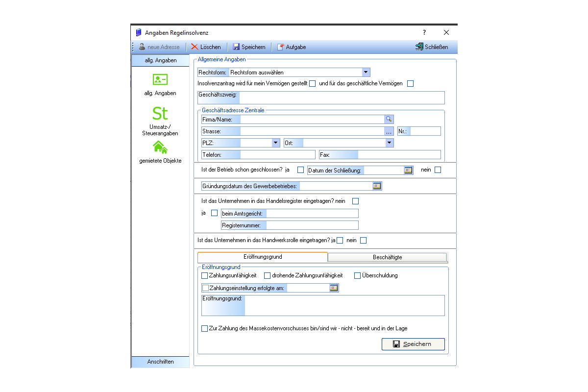Select the allg. Angaben sidebar header
Viewport: 588px width, 392px height.
[x=160, y=60]
